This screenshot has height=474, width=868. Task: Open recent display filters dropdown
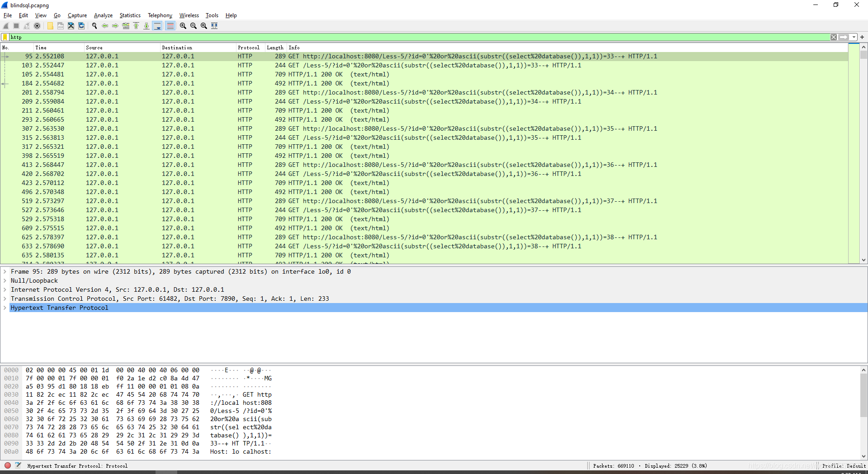pyautogui.click(x=854, y=37)
